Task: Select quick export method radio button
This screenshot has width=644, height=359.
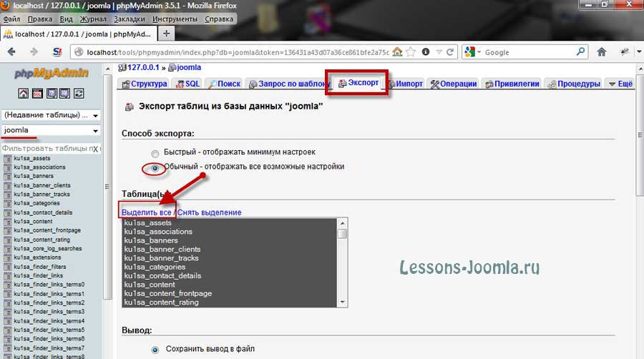Action: click(155, 154)
